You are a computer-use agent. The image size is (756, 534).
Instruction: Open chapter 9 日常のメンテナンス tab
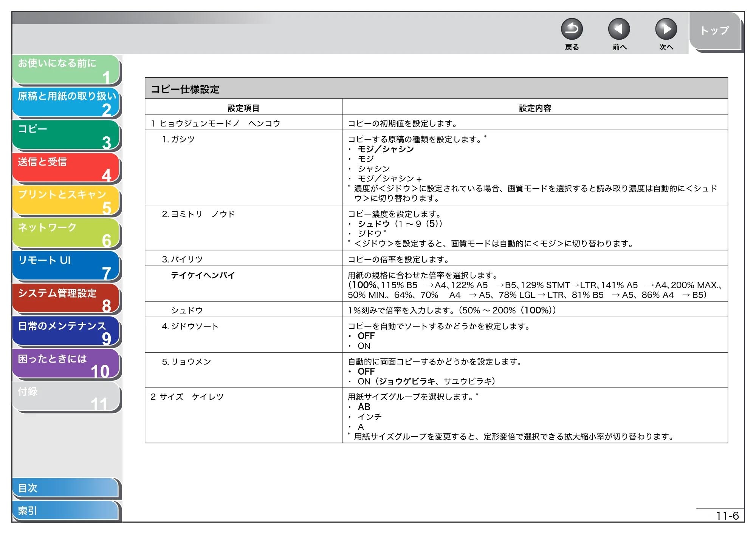click(66, 332)
